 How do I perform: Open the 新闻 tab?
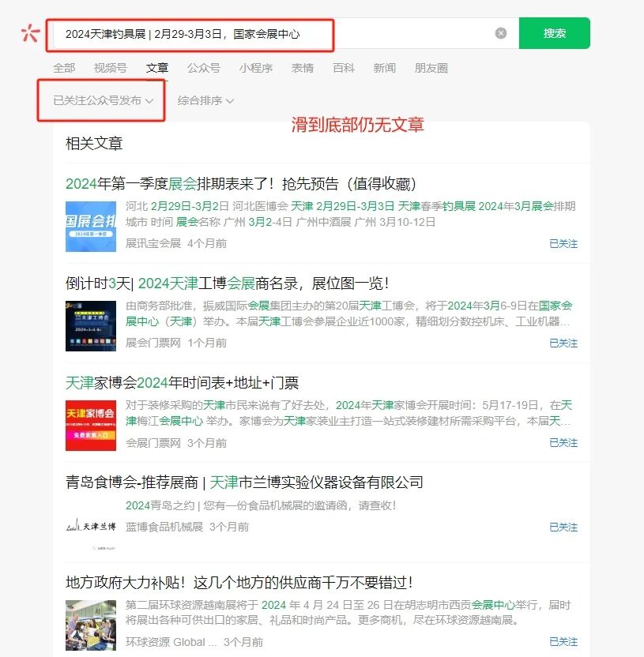[x=385, y=68]
